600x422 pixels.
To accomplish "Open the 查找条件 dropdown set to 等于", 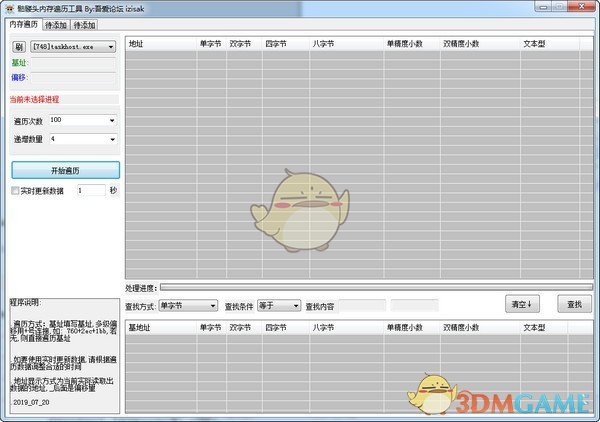I will pyautogui.click(x=279, y=306).
